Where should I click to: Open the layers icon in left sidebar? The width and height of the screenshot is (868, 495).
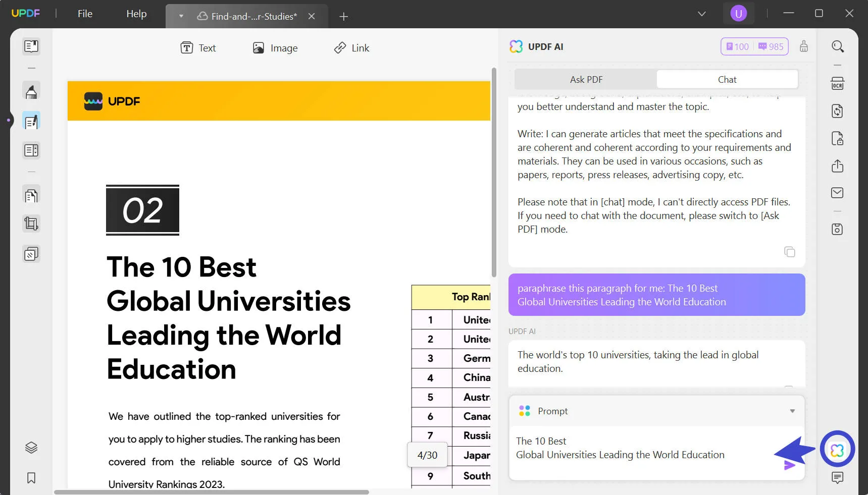(x=31, y=448)
